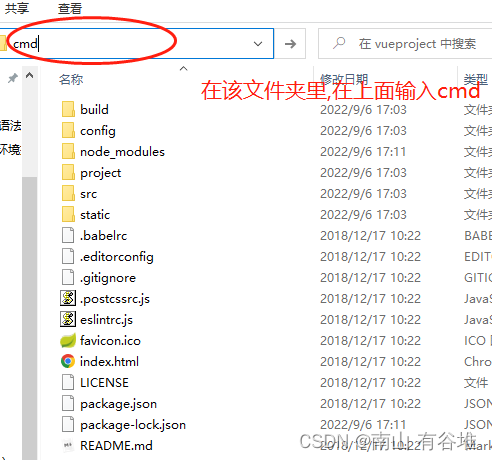Open the 共享 ribbon tab

click(x=17, y=8)
